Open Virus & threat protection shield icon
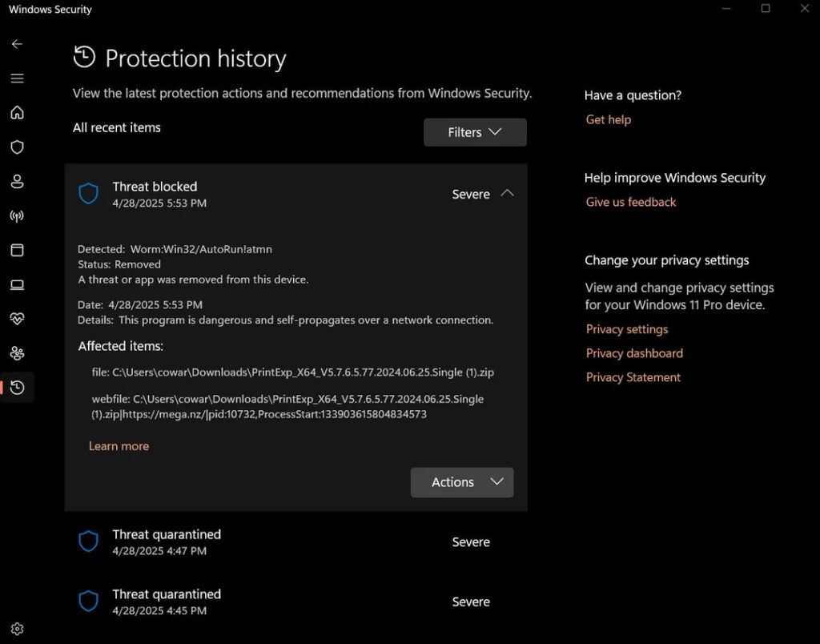This screenshot has height=644, width=820. point(17,147)
